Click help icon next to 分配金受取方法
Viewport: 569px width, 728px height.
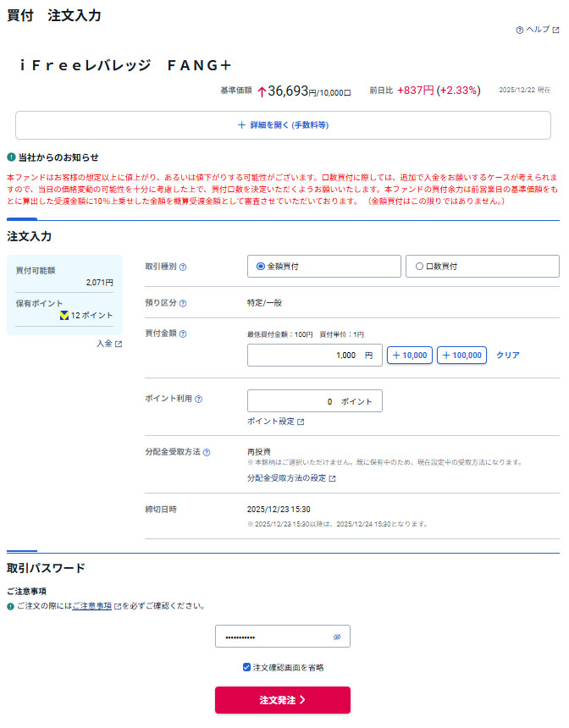pyautogui.click(x=207, y=452)
